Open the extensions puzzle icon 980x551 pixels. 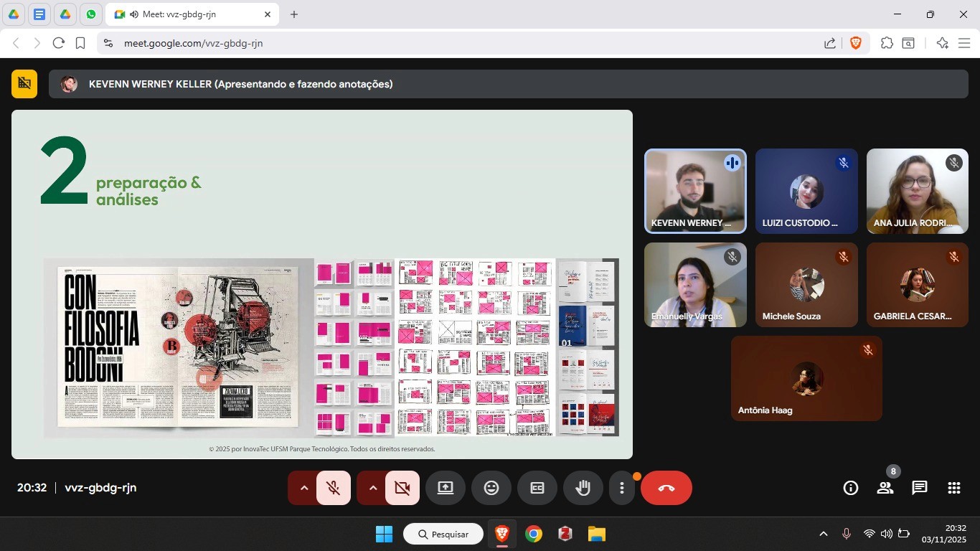(x=887, y=43)
